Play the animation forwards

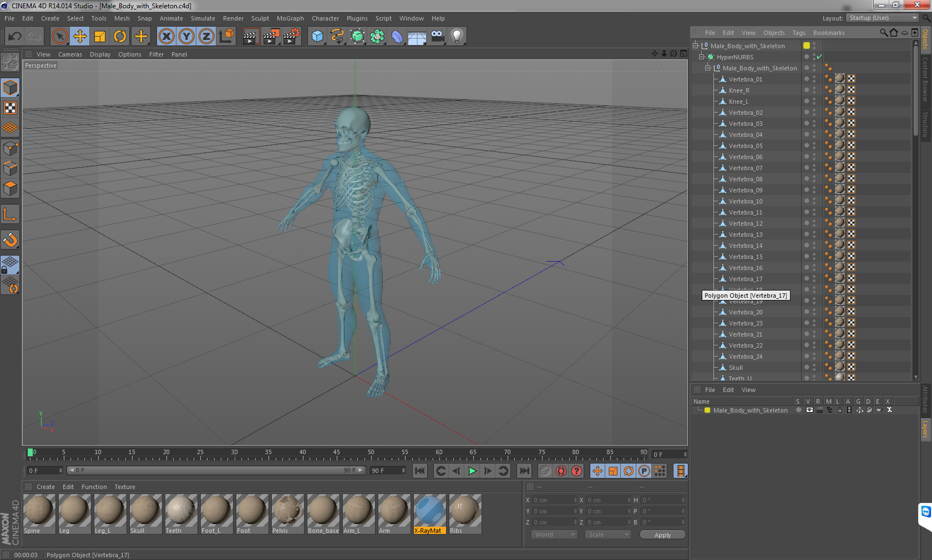tap(472, 471)
